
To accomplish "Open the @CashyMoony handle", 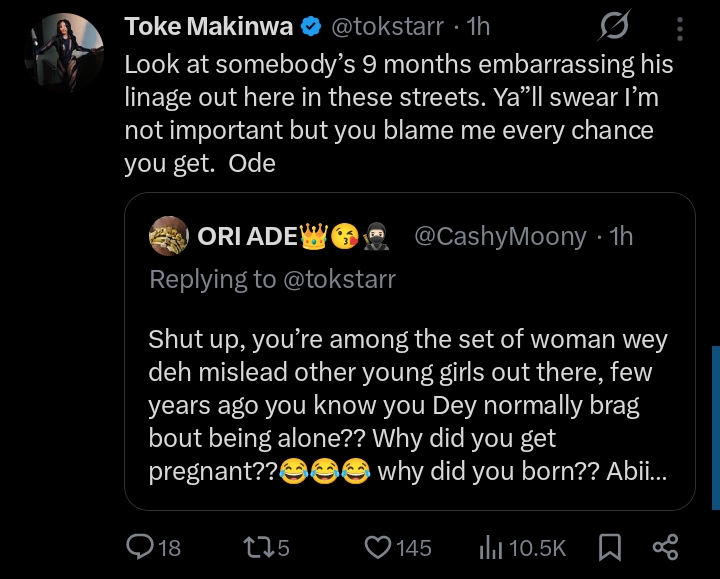I will (499, 236).
